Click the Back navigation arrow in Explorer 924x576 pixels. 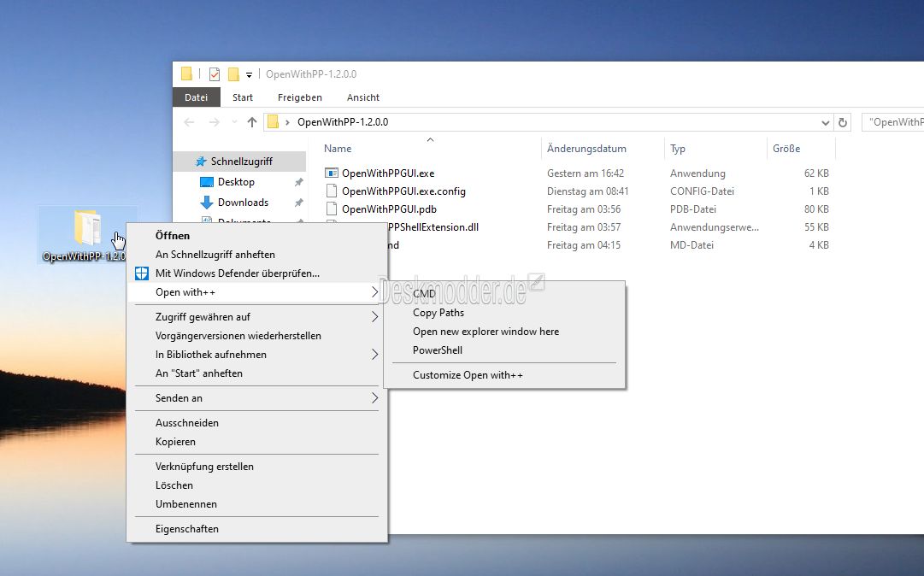pyautogui.click(x=189, y=122)
